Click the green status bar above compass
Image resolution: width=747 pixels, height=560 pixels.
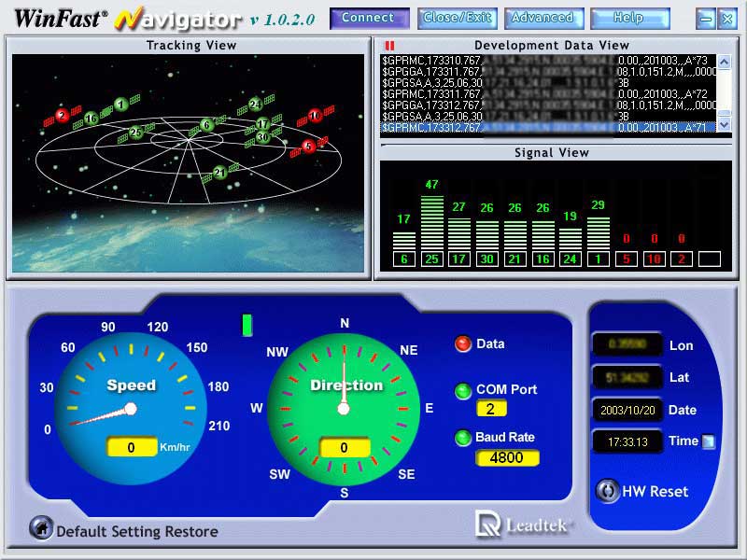click(247, 325)
